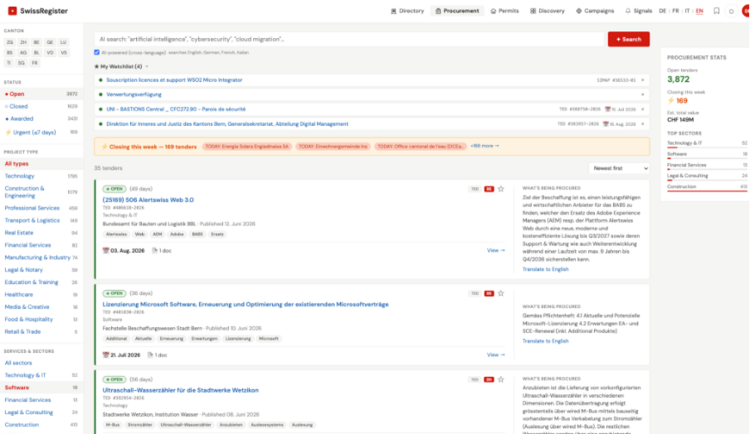Screen dimensions: 750x434
Task: Select Legal & Consulting in sidebar sectors
Action: 41,412
